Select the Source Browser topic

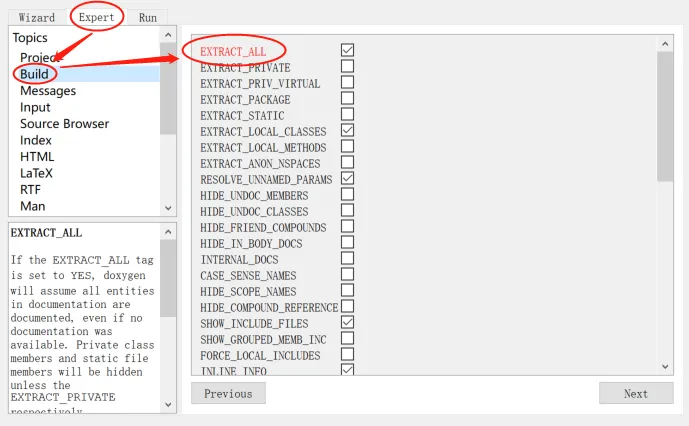click(64, 124)
